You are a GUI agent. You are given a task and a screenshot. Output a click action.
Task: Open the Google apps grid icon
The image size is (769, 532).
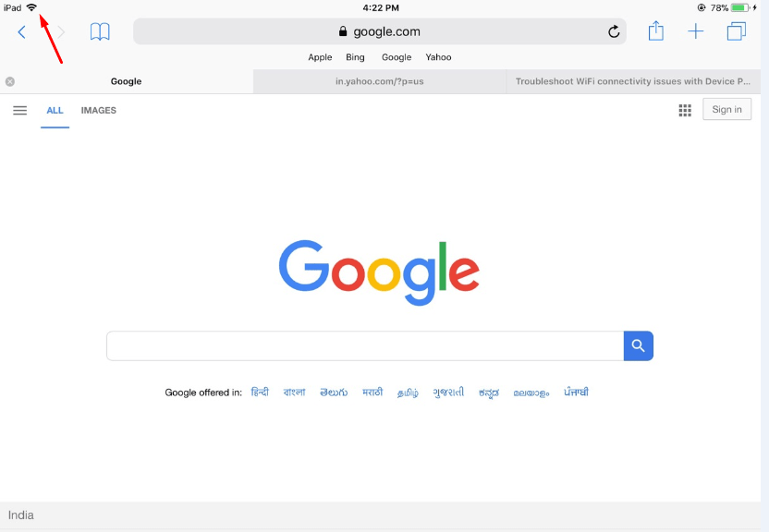point(685,110)
